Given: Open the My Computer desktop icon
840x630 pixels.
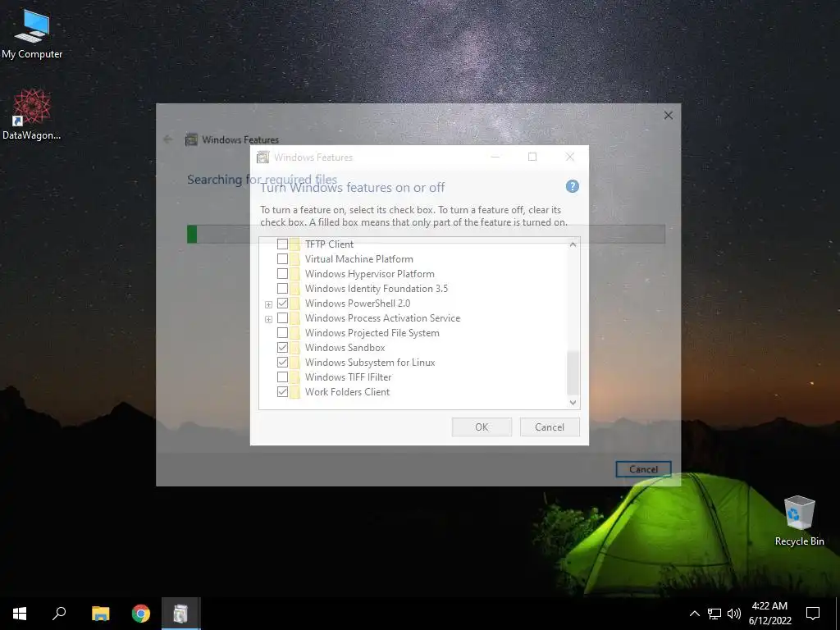Looking at the screenshot, I should (32, 33).
